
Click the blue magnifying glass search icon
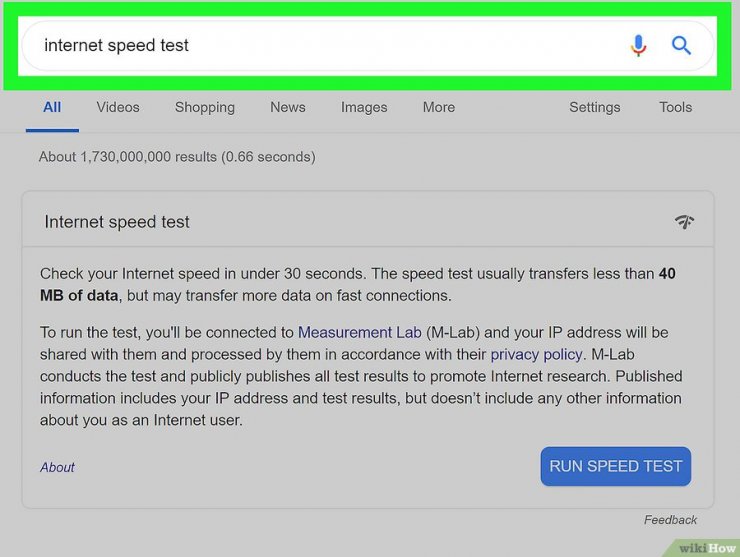[x=681, y=45]
